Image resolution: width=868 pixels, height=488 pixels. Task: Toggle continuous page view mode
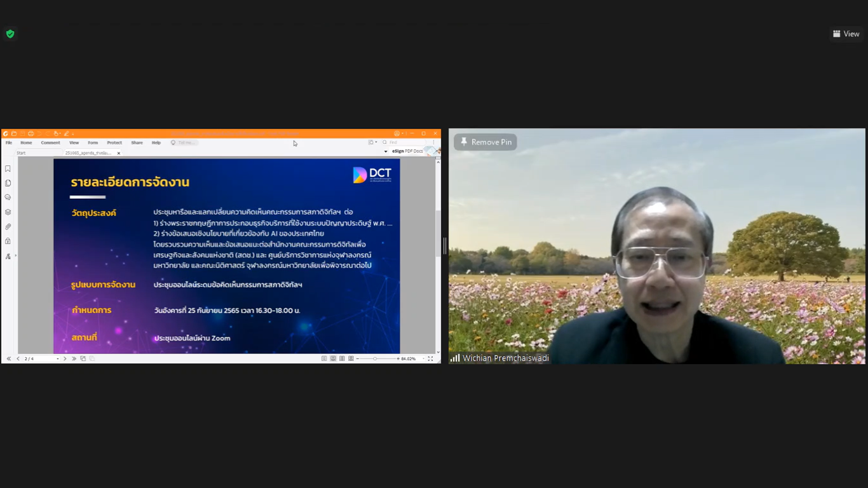333,359
